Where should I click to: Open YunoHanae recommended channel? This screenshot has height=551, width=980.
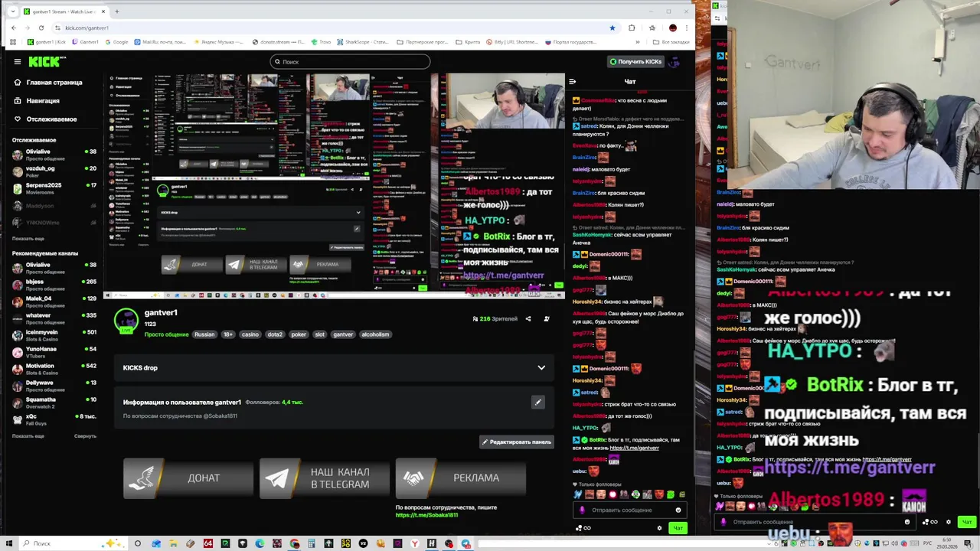(x=54, y=351)
